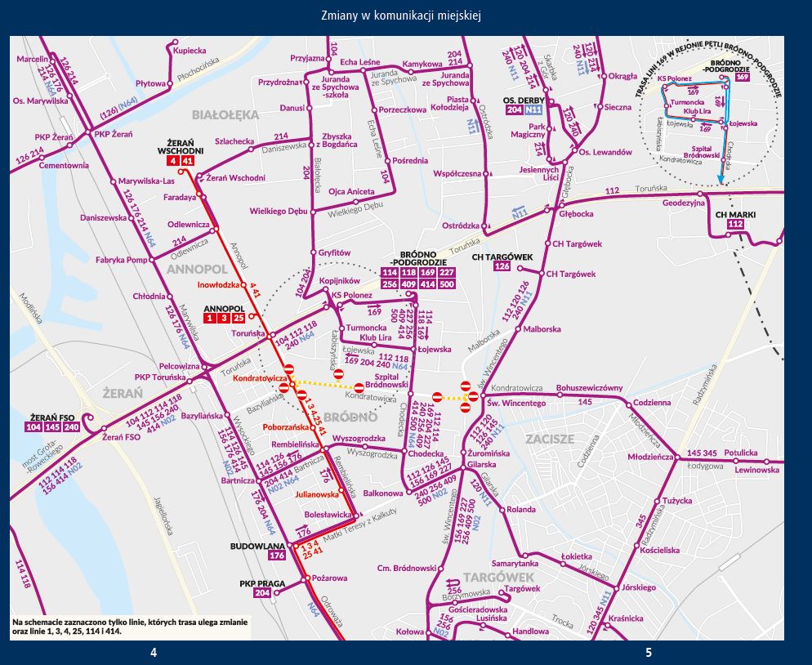This screenshot has height=665, width=812.
Task: Select the 204 badge under PKP Praga
Action: [261, 594]
